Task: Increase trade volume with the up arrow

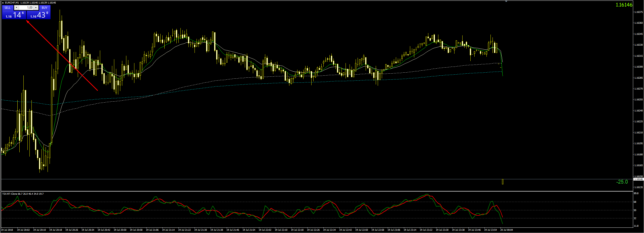Action: click(36, 8)
